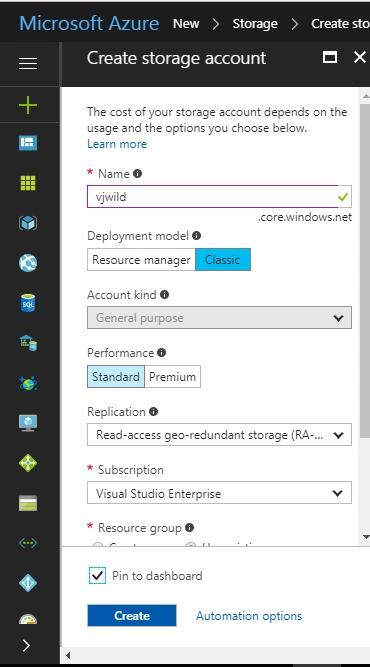
Task: Go to Storage breadcrumb
Action: click(255, 24)
